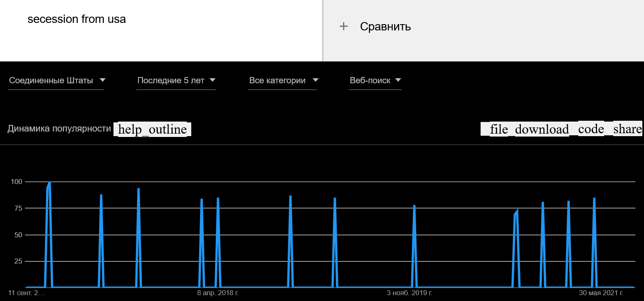Select the tallest chart peak reaching 100

(49, 182)
